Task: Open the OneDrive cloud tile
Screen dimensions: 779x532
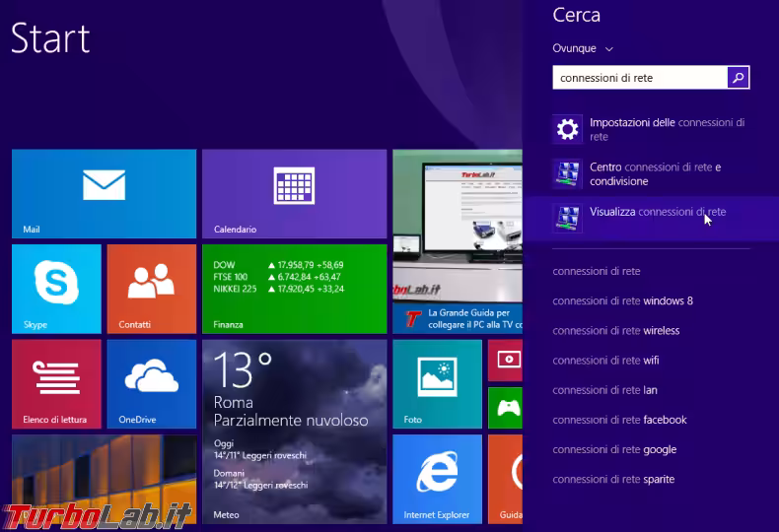Action: [151, 382]
